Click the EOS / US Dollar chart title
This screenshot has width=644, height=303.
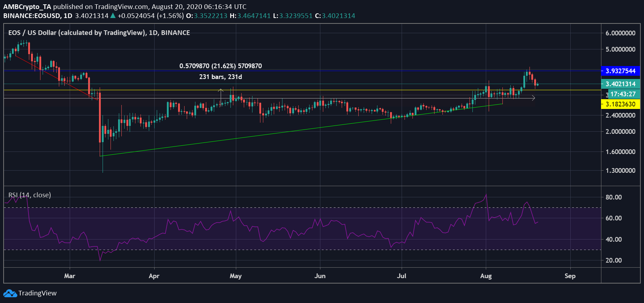coord(99,33)
